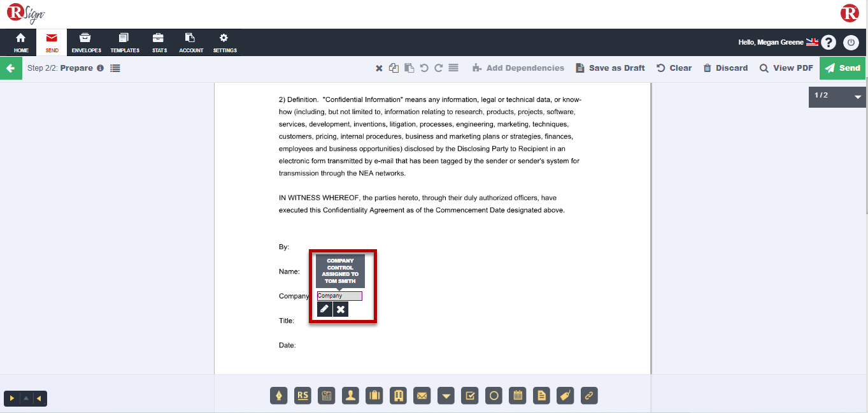Add a Radio button control from toolbar
Viewport: 868px width, 413px height.
coord(494,396)
